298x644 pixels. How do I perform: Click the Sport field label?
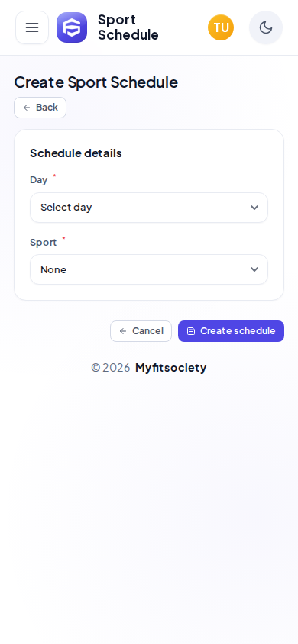43,243
